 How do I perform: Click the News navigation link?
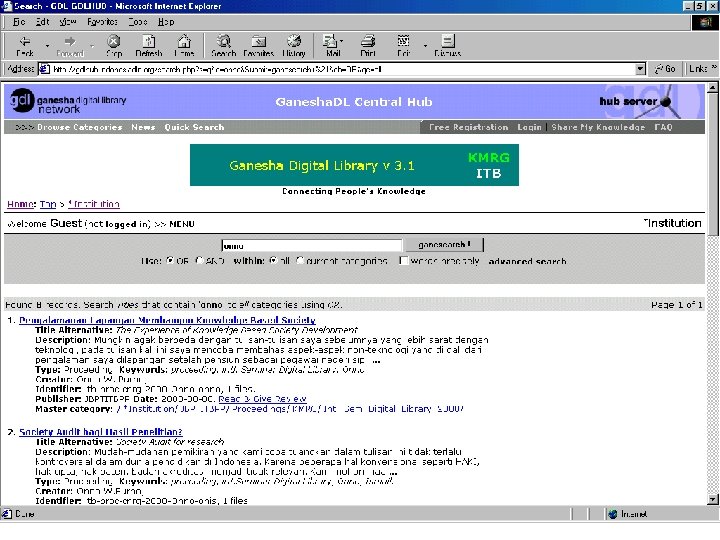(x=143, y=127)
